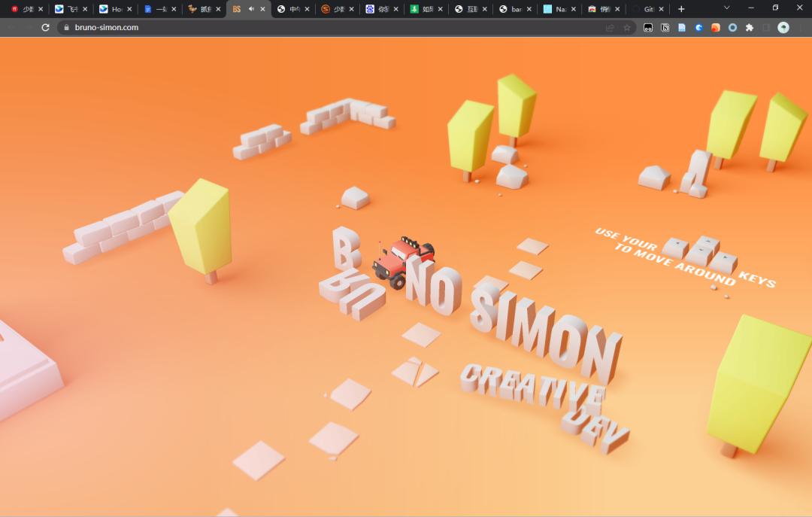
Task: Mute the BS tab via speaker icon
Action: (x=251, y=9)
